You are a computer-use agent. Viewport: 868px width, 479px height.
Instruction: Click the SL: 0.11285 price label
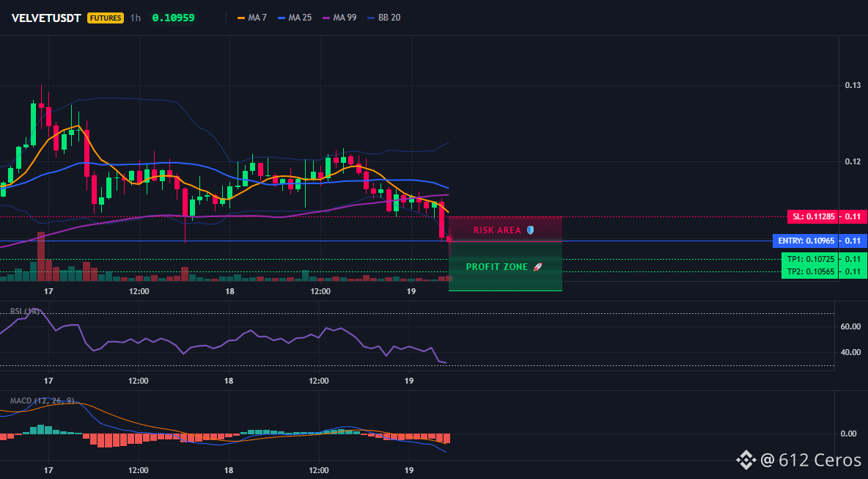[x=812, y=216]
